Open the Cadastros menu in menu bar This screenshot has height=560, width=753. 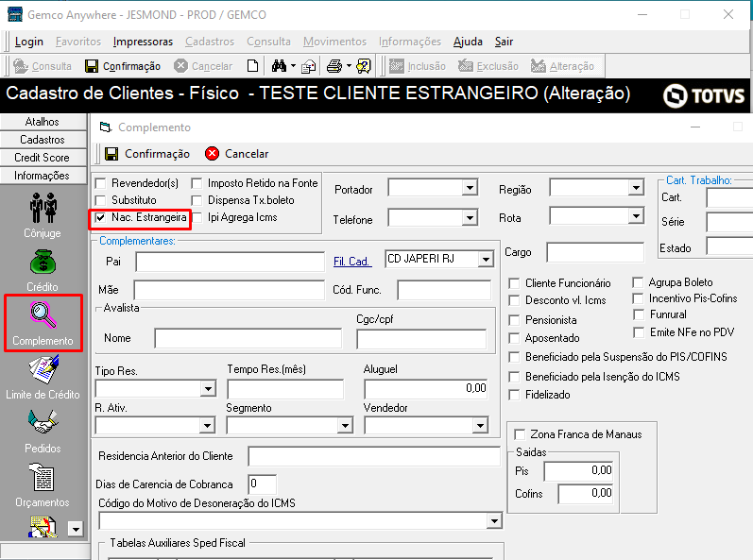click(x=210, y=42)
